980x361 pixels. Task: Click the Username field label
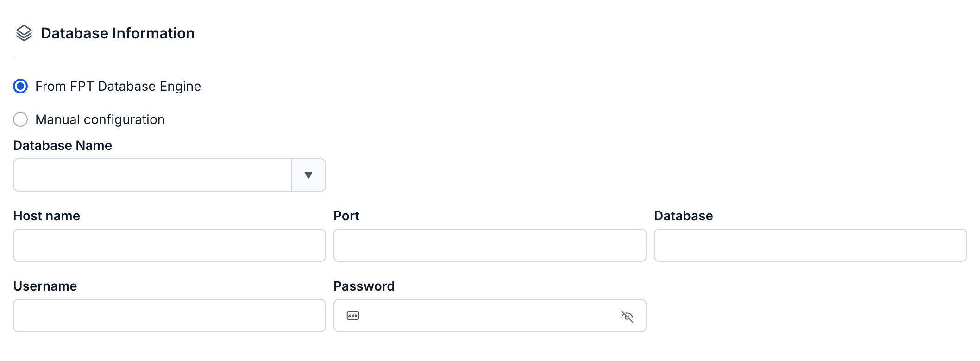[x=45, y=286]
